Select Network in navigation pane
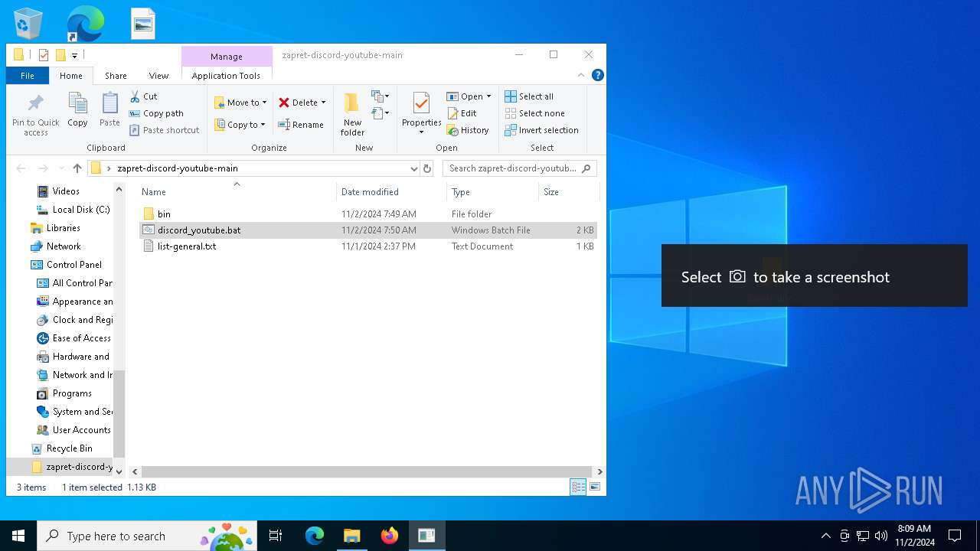This screenshot has height=551, width=980. 64,246
